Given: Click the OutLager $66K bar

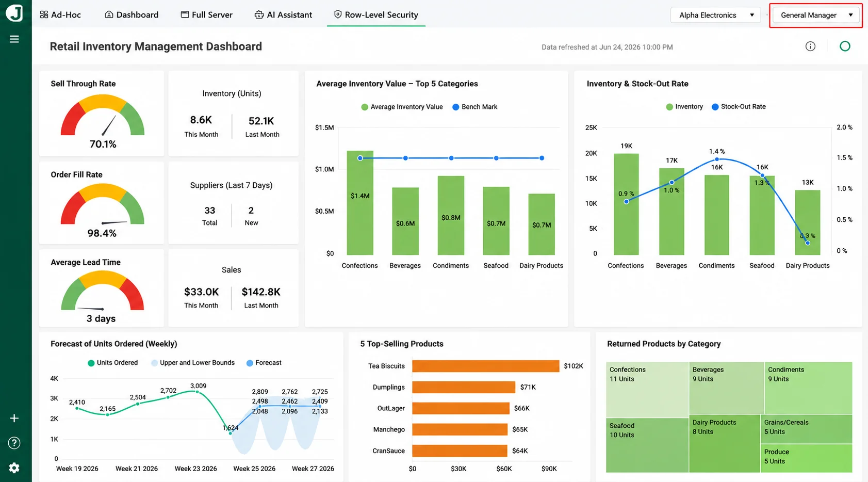Looking at the screenshot, I should click(461, 408).
